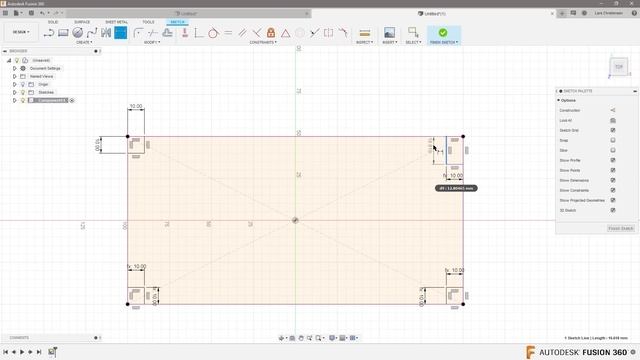Jump to timeline beginning
The width and height of the screenshot is (640, 360).
6,352
